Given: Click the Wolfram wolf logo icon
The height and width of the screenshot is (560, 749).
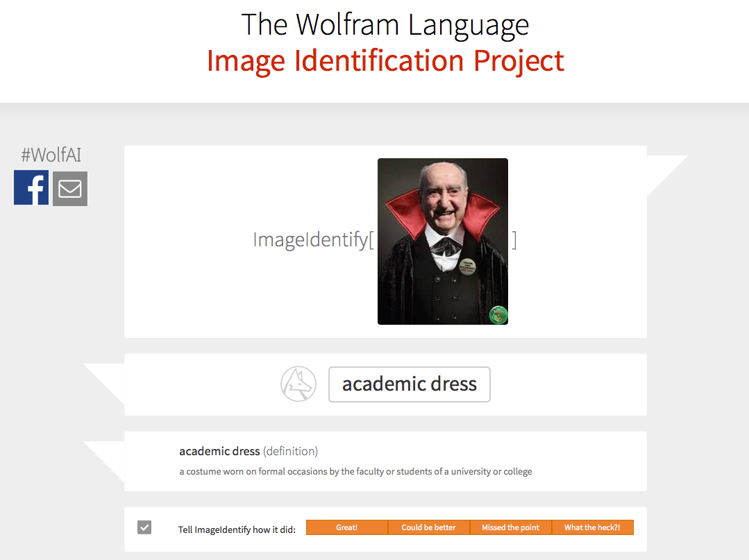Looking at the screenshot, I should (298, 384).
